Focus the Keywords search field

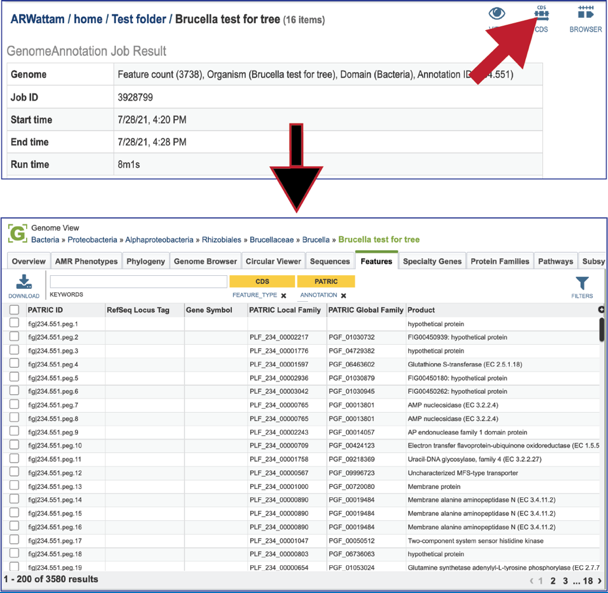pos(138,281)
